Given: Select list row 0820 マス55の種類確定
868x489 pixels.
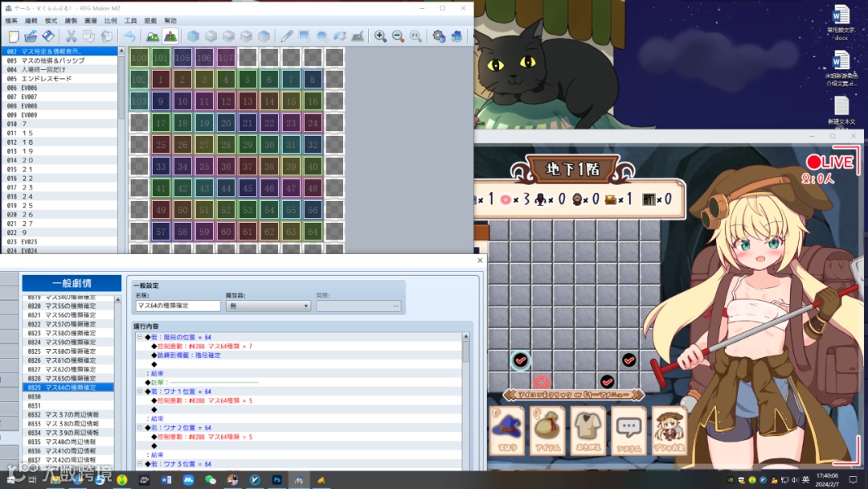Looking at the screenshot, I should pos(68,306).
